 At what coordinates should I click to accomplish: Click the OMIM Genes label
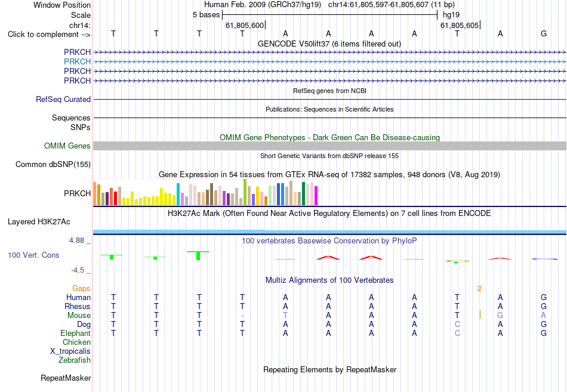pos(67,146)
